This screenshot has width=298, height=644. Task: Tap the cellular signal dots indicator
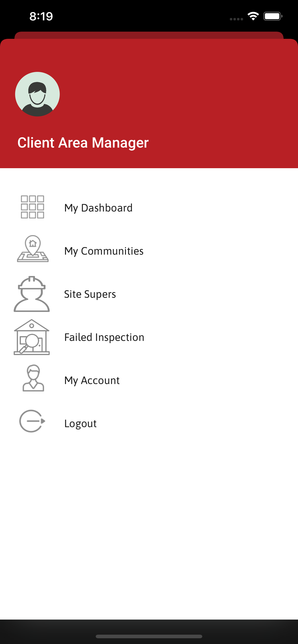pos(236,19)
